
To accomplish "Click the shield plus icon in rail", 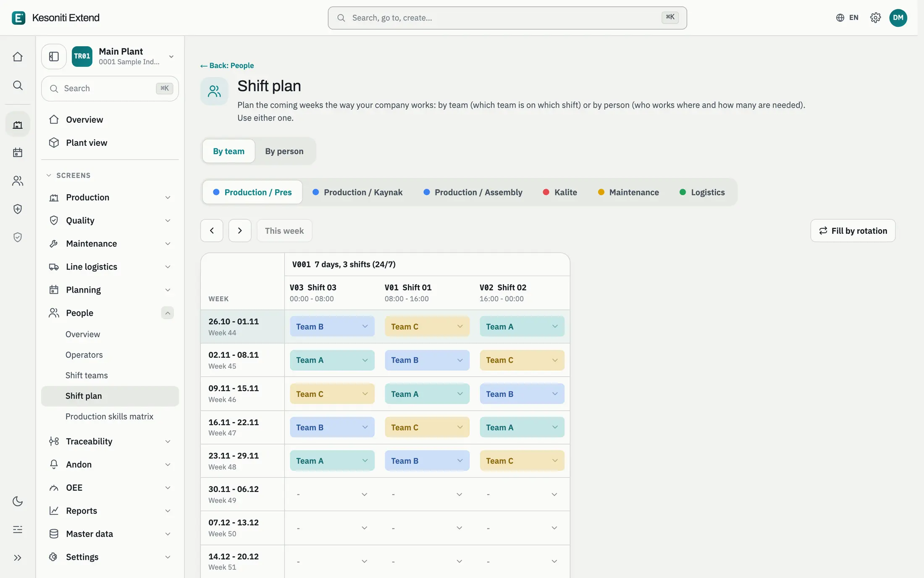I will click(18, 209).
